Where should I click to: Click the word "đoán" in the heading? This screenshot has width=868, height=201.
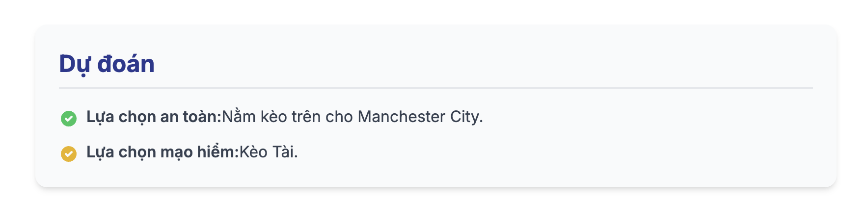tap(126, 64)
